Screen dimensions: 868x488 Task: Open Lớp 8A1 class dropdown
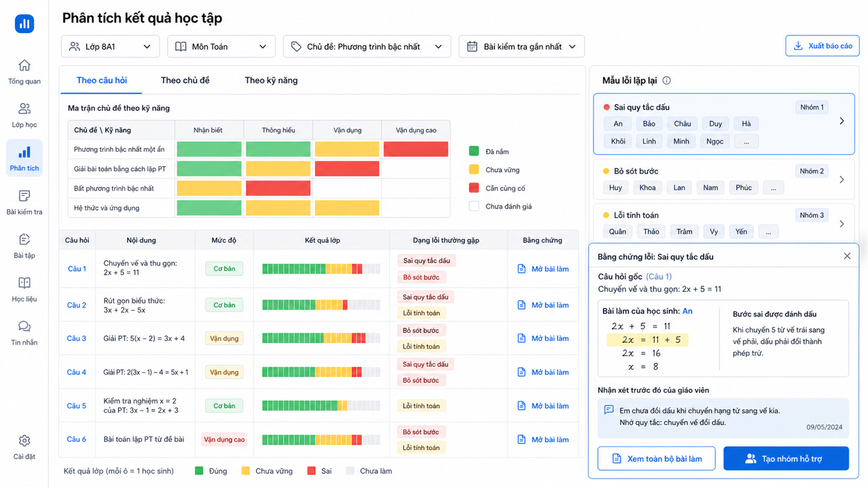(110, 46)
